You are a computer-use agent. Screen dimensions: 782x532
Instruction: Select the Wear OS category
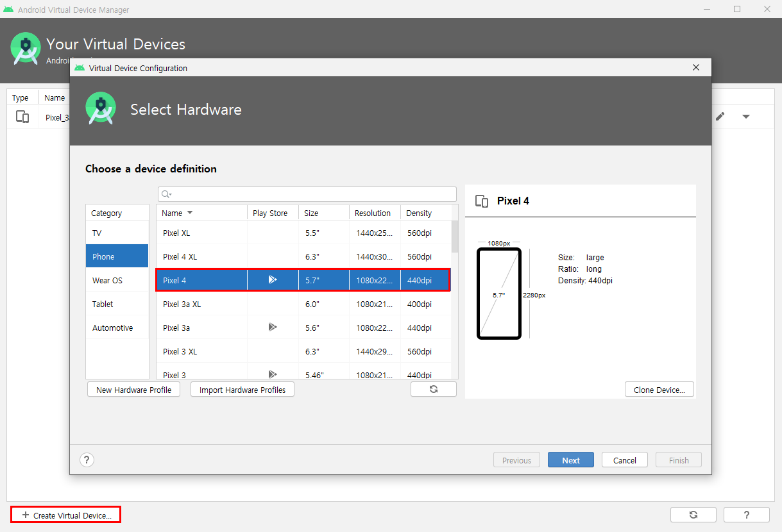(x=117, y=280)
